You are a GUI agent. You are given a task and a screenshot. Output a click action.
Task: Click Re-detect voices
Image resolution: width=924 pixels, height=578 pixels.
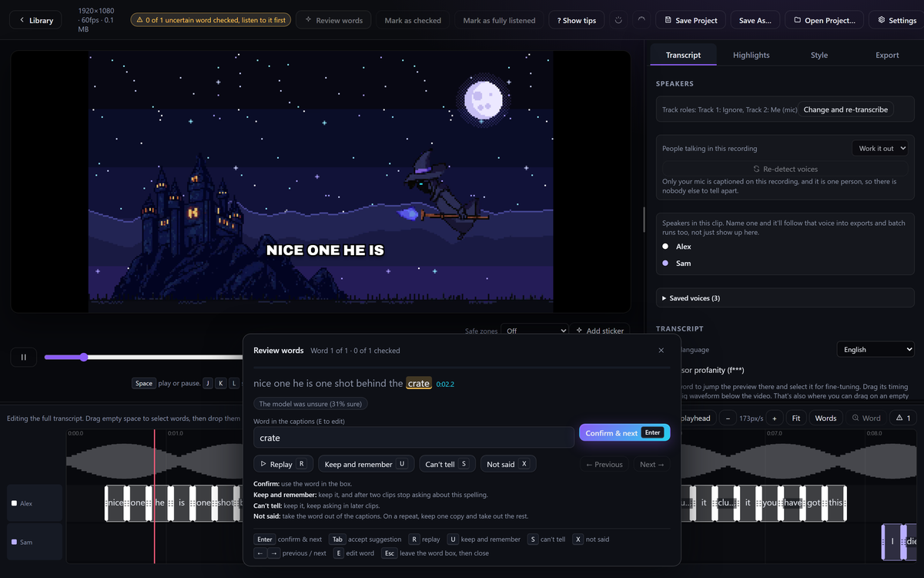point(785,169)
